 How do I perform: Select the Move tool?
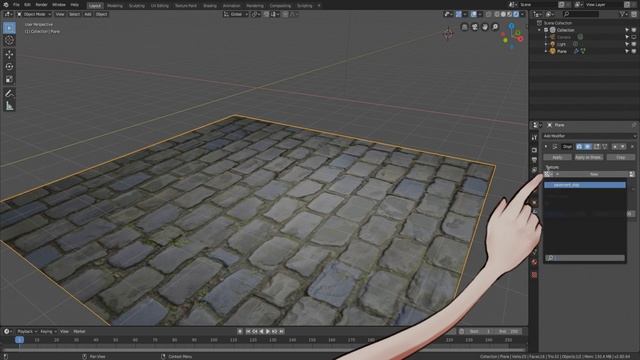pyautogui.click(x=9, y=54)
